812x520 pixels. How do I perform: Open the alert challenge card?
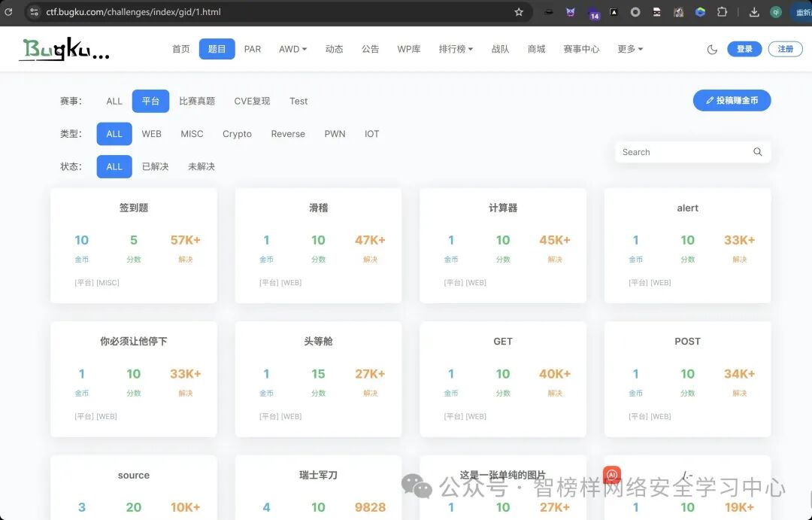688,245
